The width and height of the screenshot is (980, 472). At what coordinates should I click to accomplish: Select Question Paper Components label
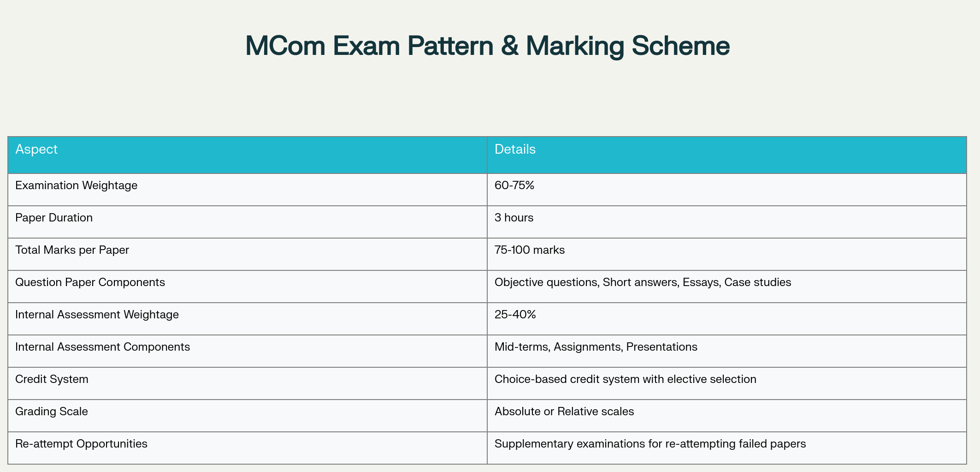coord(90,282)
